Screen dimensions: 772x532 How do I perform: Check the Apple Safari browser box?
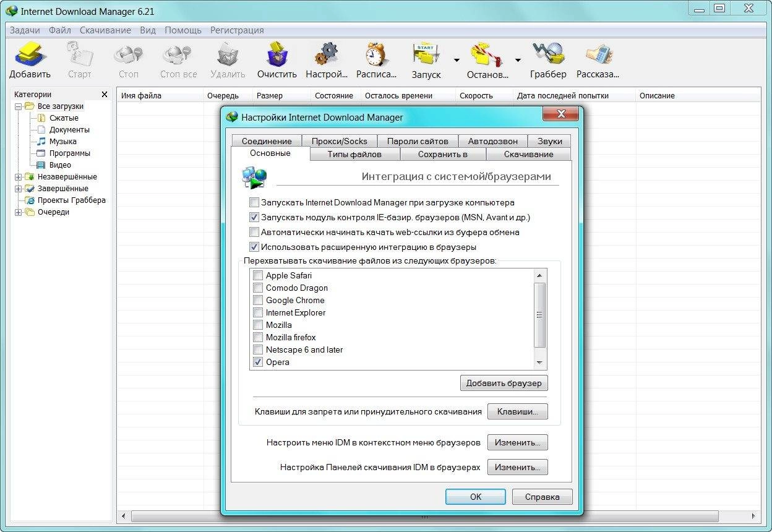(258, 275)
